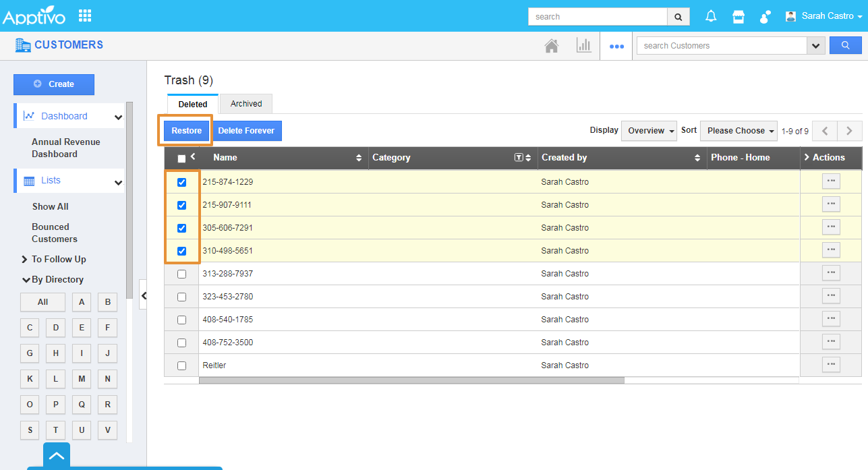This screenshot has height=470, width=868.
Task: Click the Delete Forever button
Action: [x=246, y=131]
